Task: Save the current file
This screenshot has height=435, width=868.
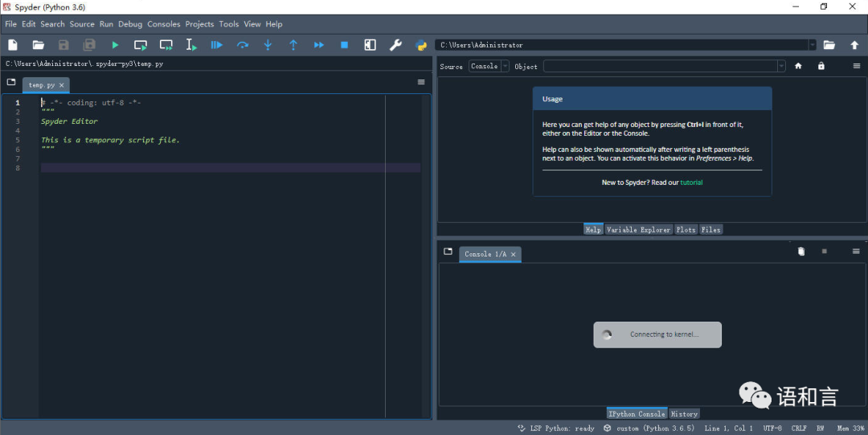Action: pyautogui.click(x=63, y=45)
